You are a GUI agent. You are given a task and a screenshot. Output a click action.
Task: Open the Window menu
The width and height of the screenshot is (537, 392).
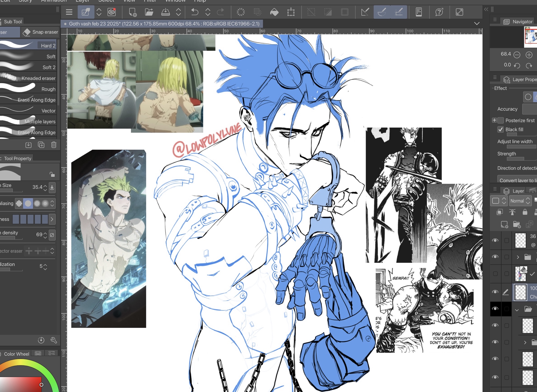tap(175, 1)
